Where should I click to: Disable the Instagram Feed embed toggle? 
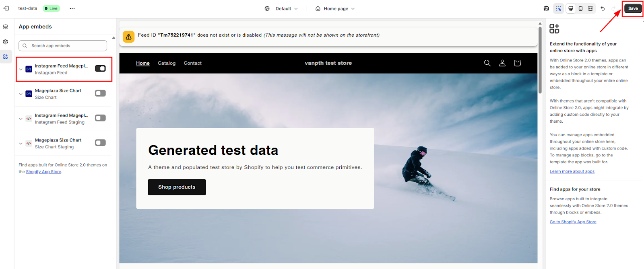point(100,68)
